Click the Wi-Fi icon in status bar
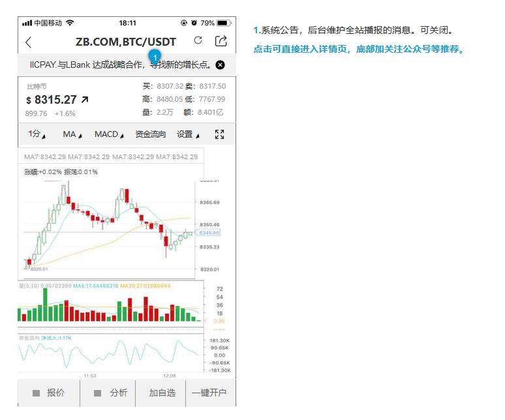The image size is (505, 420). [x=70, y=23]
